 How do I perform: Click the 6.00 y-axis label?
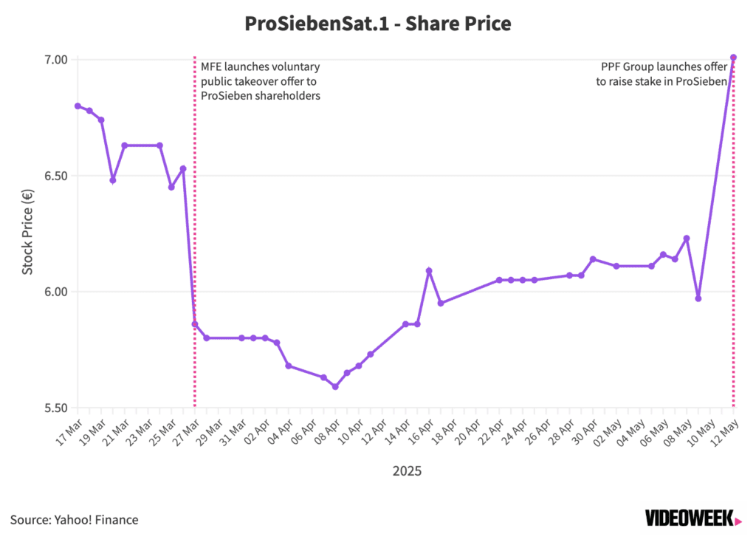[55, 292]
